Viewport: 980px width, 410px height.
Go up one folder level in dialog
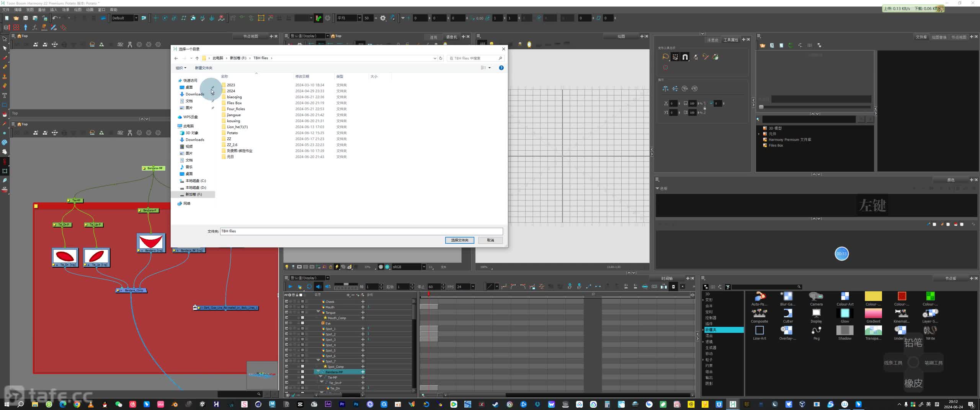coord(197,58)
